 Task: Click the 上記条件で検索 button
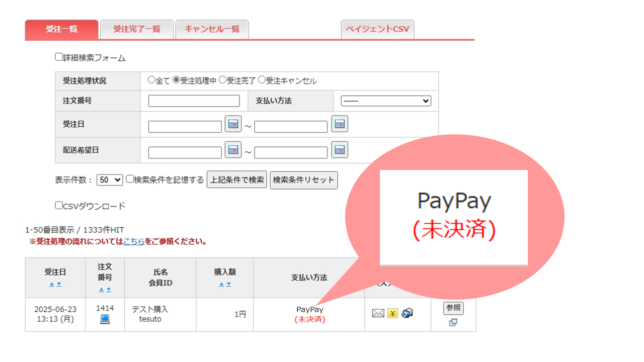tap(236, 179)
